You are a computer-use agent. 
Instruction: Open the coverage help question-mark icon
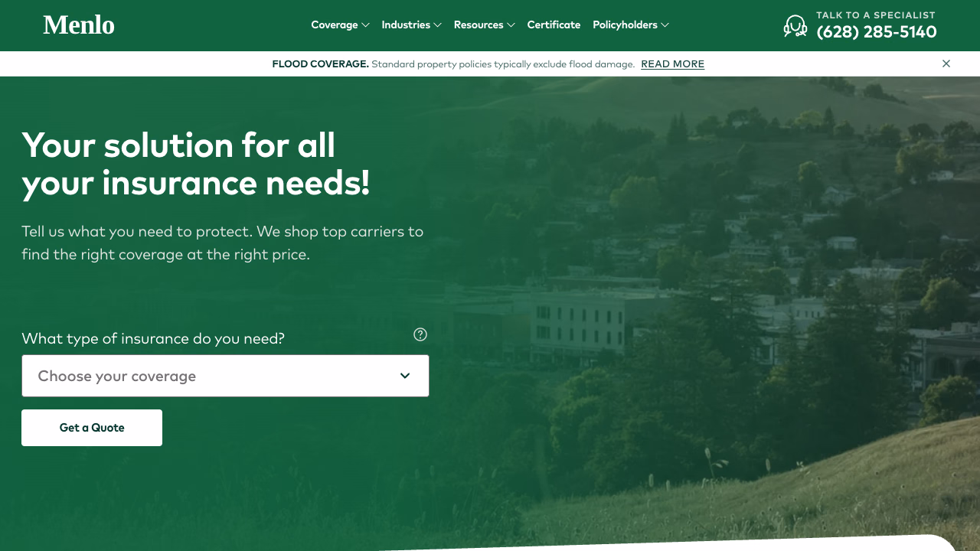point(420,334)
